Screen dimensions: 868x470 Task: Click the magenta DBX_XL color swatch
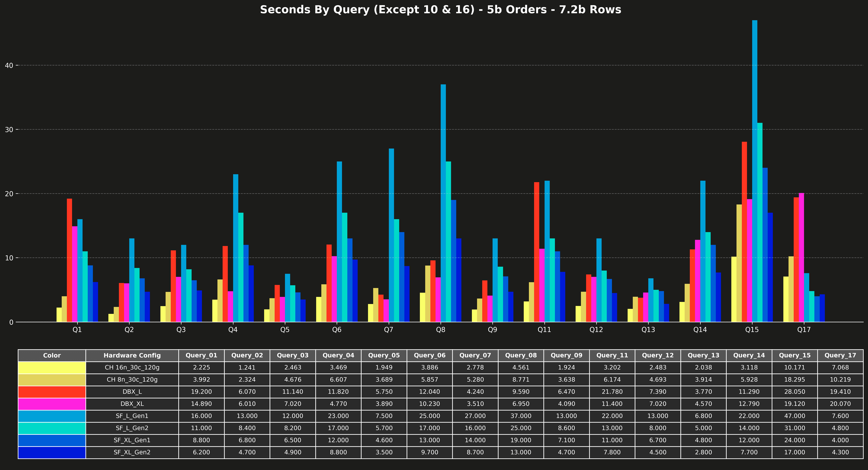click(52, 404)
